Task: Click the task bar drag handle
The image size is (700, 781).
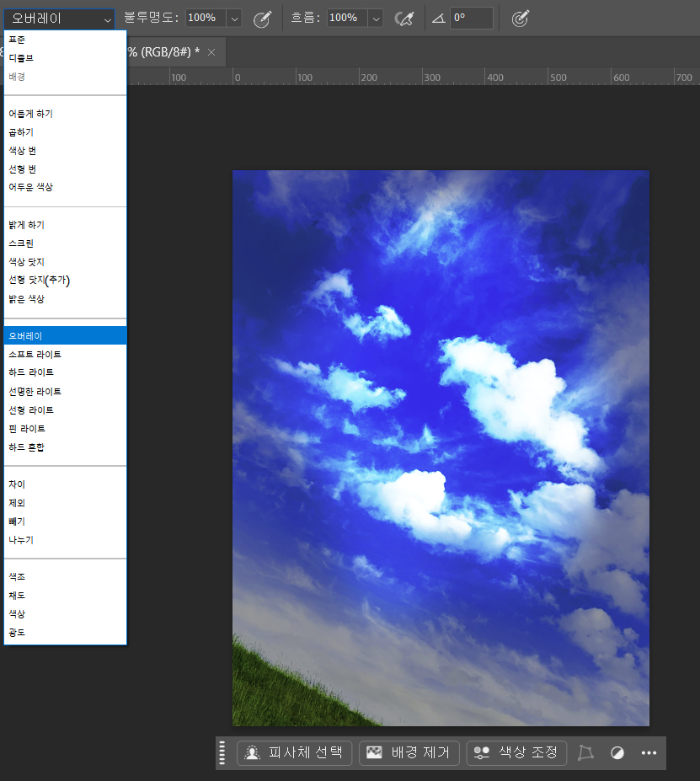Action: point(222,752)
